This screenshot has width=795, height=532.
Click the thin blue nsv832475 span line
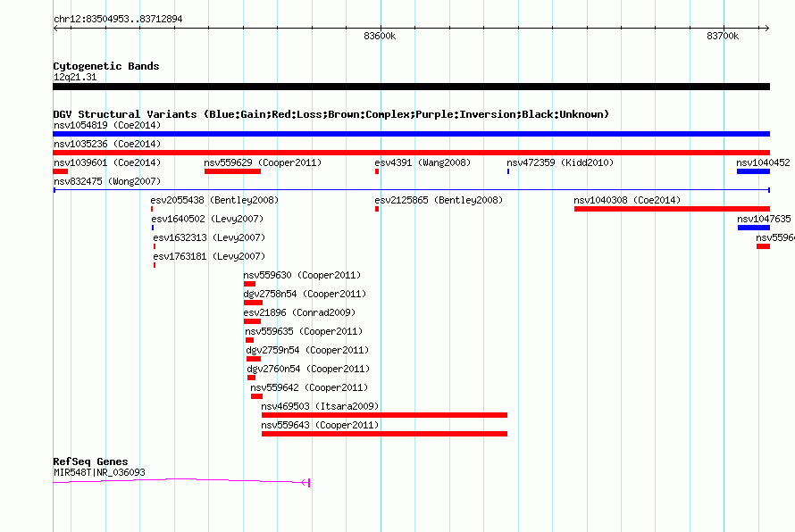(411, 190)
